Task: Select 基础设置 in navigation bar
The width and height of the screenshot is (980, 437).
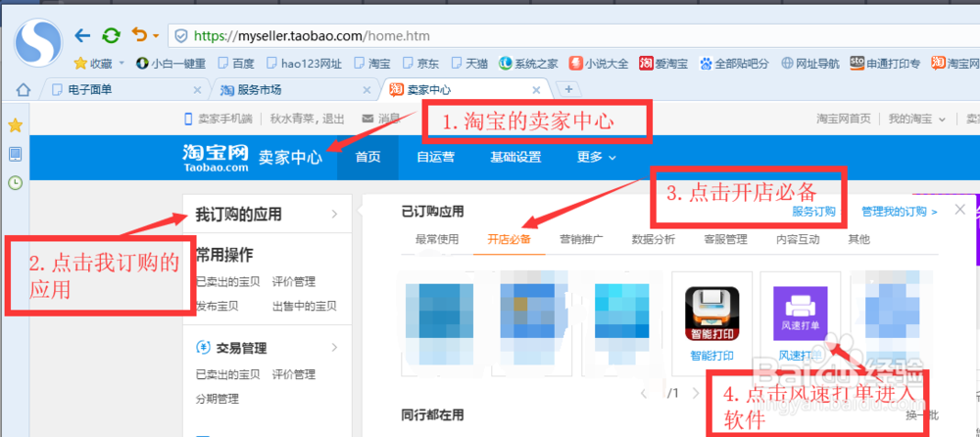Action: [515, 158]
